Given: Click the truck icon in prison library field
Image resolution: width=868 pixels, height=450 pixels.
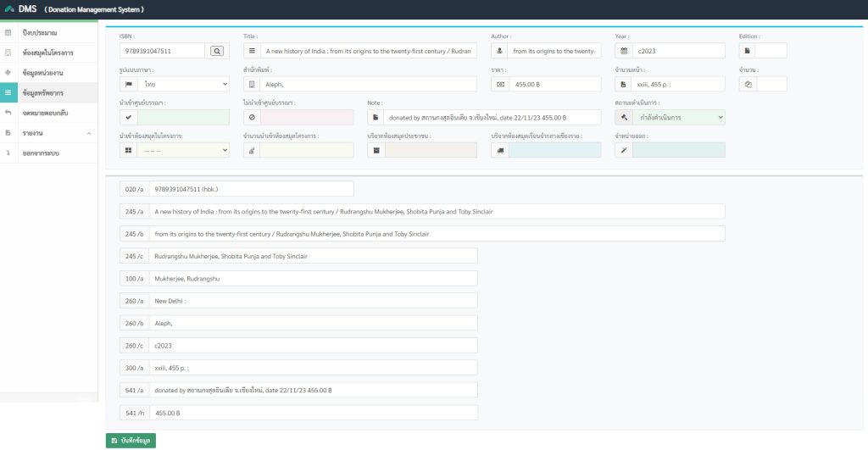Looking at the screenshot, I should 500,150.
